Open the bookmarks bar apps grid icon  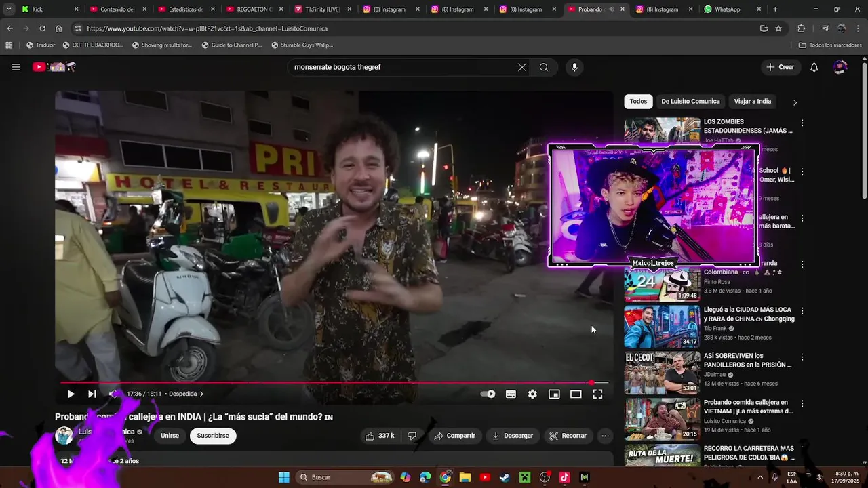[9, 45]
